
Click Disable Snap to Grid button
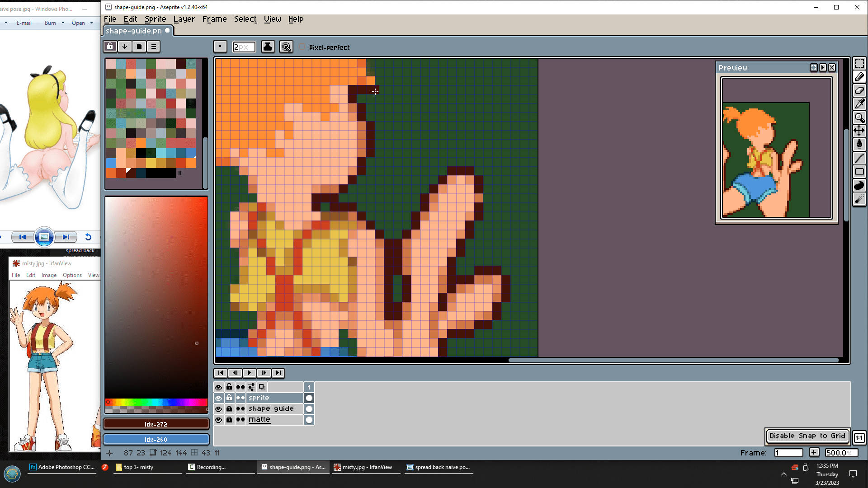pyautogui.click(x=807, y=436)
